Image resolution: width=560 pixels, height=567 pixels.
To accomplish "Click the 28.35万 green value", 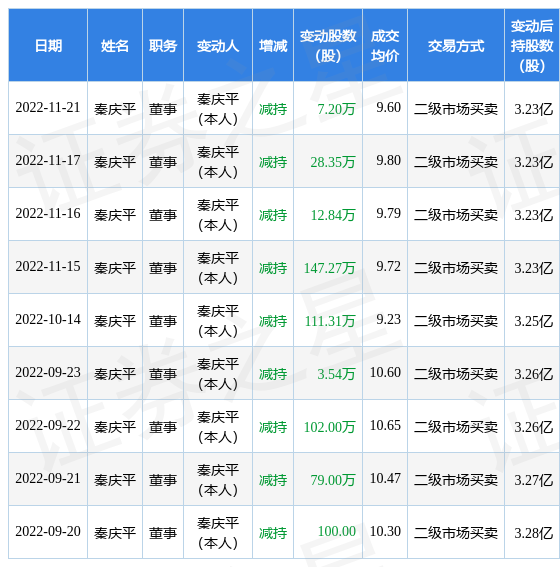I will (x=333, y=162).
